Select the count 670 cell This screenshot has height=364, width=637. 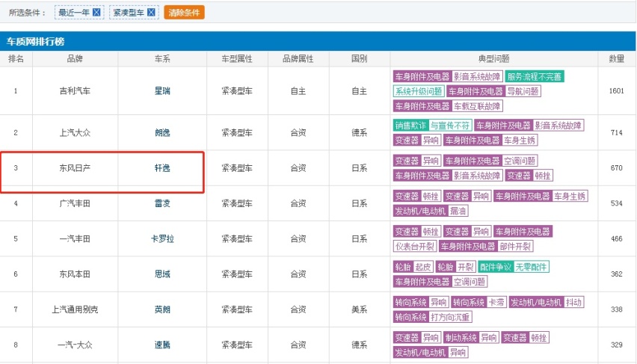coord(617,167)
